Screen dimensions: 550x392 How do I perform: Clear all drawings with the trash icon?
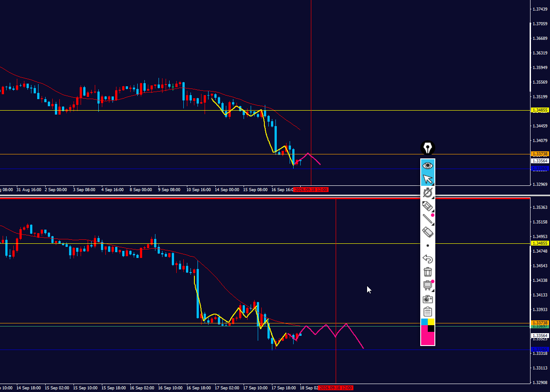(428, 272)
